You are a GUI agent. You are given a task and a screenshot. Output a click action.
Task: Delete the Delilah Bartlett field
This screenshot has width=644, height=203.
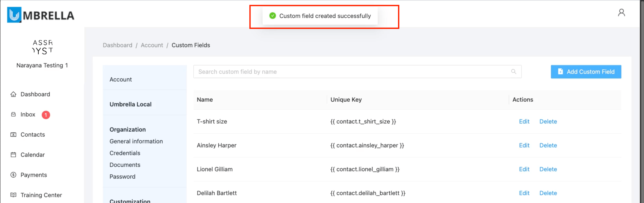click(x=548, y=193)
